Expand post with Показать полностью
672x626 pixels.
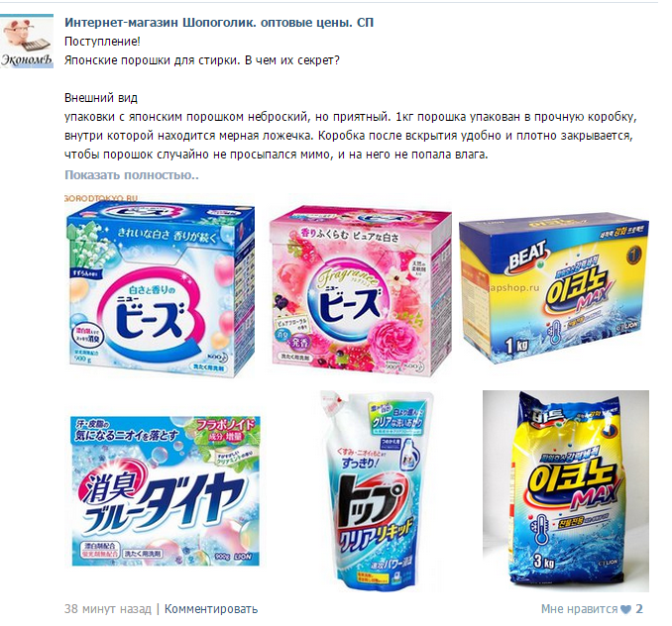[x=132, y=174]
